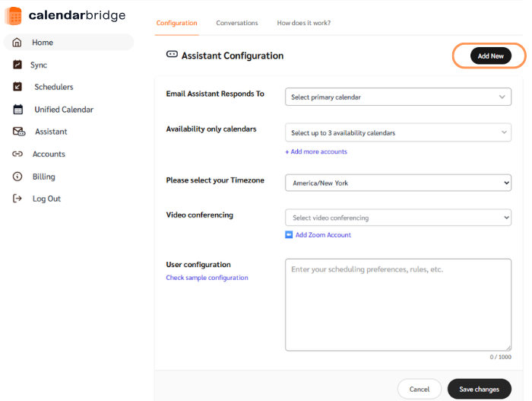Click the Save changes button
532x401 pixels.
coord(479,389)
